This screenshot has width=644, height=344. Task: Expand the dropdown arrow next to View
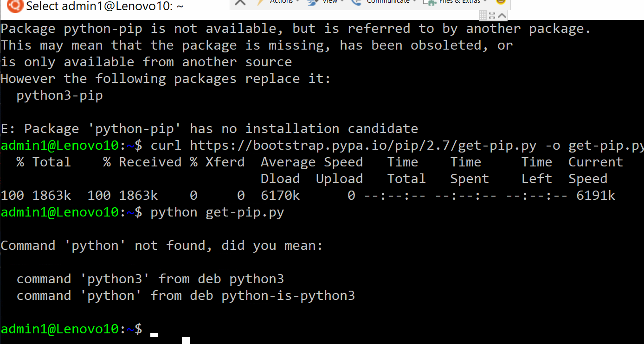342,2
